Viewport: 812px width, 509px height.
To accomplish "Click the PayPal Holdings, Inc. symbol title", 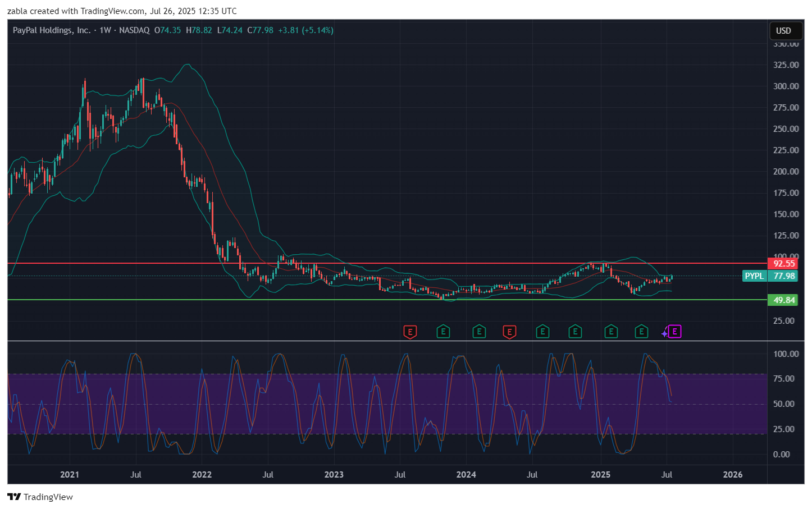I will coord(52,30).
